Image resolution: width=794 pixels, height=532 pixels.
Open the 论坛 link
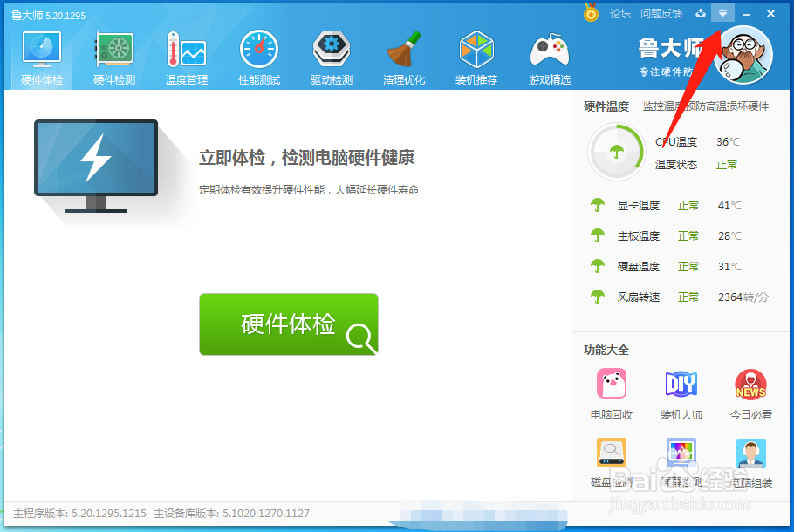point(620,14)
